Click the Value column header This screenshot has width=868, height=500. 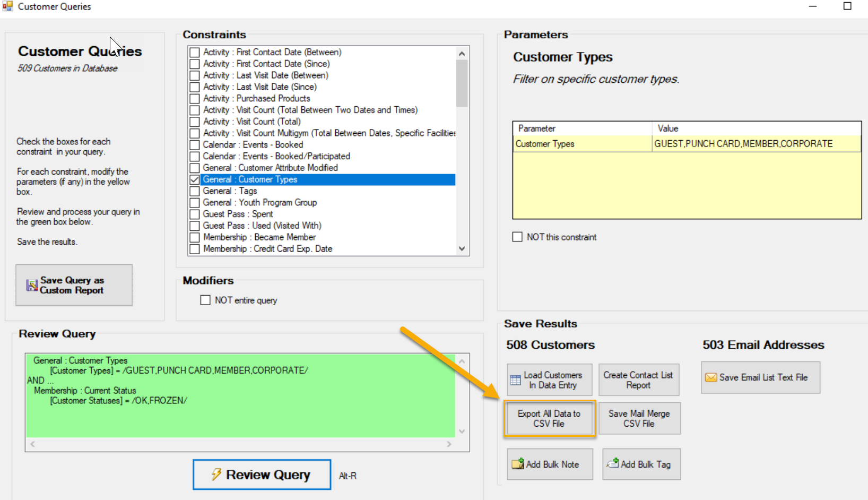coord(756,128)
